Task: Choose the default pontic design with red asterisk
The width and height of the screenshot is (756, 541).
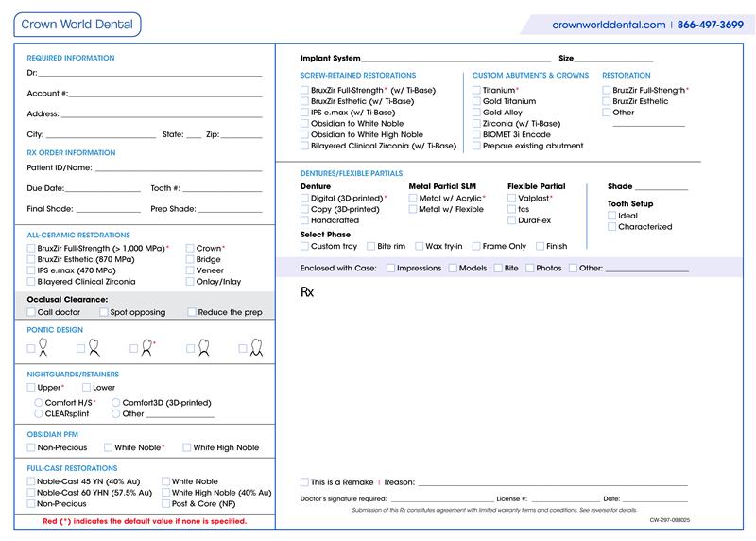Action: (x=146, y=348)
